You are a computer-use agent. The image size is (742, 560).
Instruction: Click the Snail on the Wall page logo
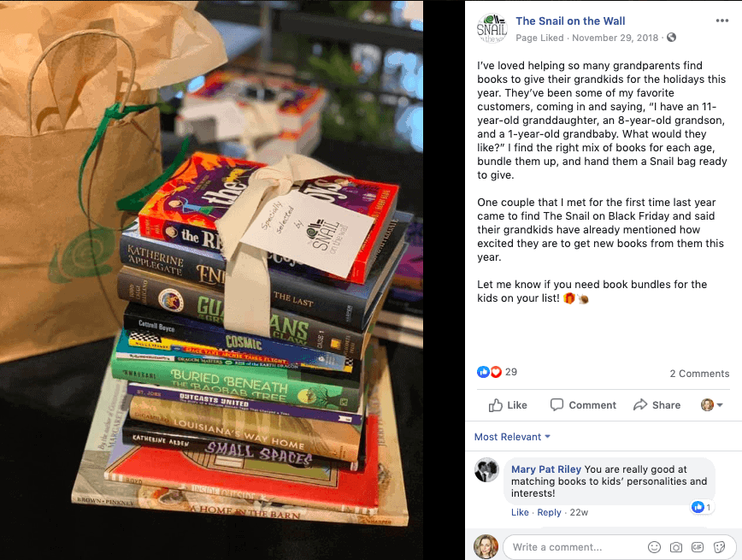click(492, 28)
